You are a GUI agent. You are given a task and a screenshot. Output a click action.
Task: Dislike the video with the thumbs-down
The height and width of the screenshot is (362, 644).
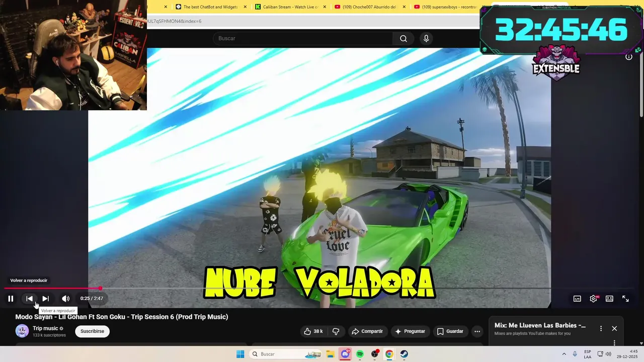[x=336, y=331]
